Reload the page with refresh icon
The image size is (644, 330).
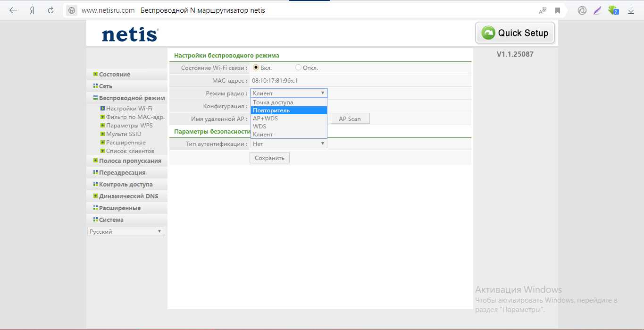pyautogui.click(x=51, y=10)
